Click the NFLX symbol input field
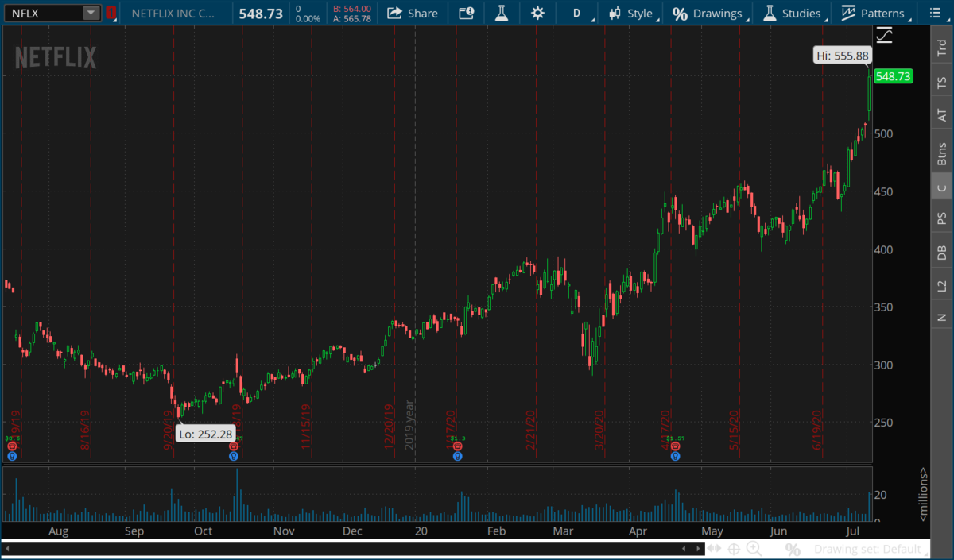Screen dimensions: 954x560 pyautogui.click(x=44, y=13)
